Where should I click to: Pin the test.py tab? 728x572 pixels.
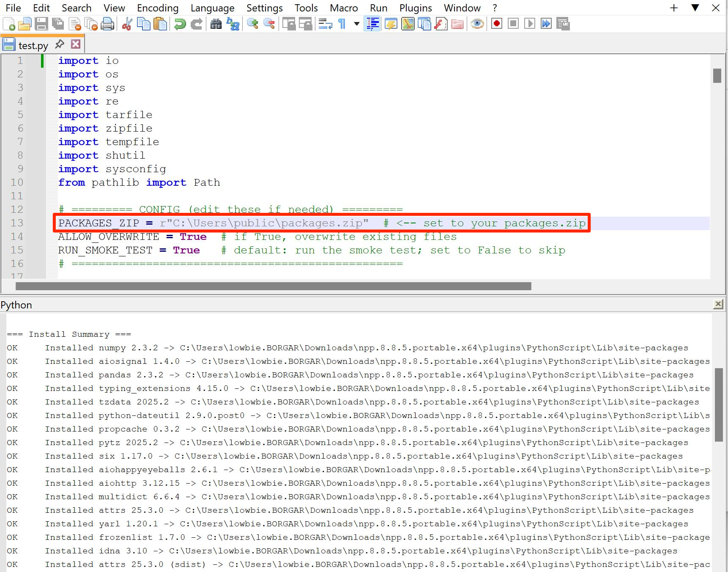click(59, 44)
